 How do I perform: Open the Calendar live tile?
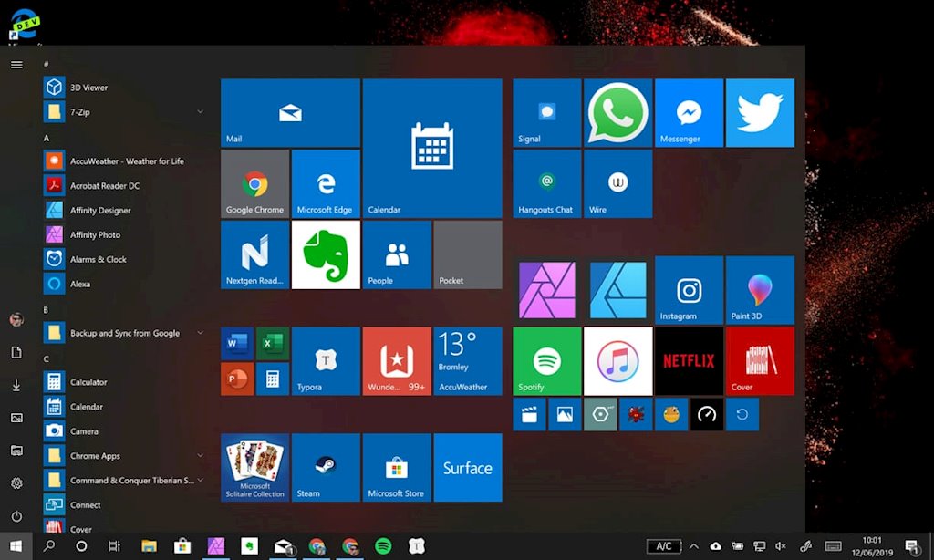(432, 148)
